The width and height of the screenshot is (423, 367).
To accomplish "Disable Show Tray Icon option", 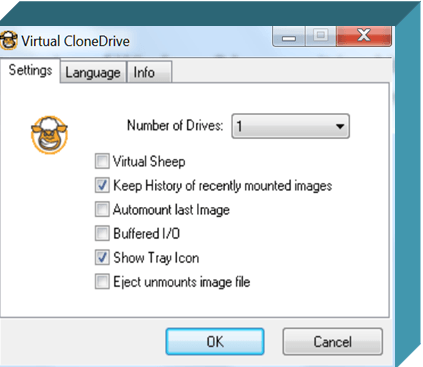I will point(102,258).
